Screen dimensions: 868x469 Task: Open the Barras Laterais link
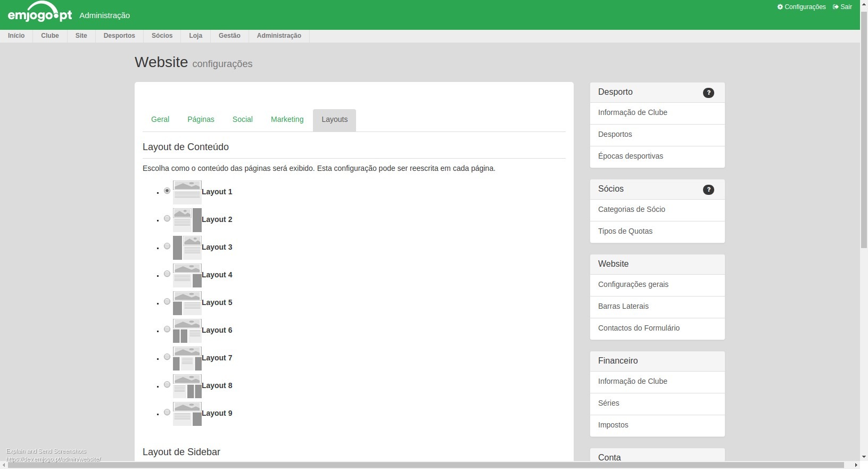[x=623, y=306]
